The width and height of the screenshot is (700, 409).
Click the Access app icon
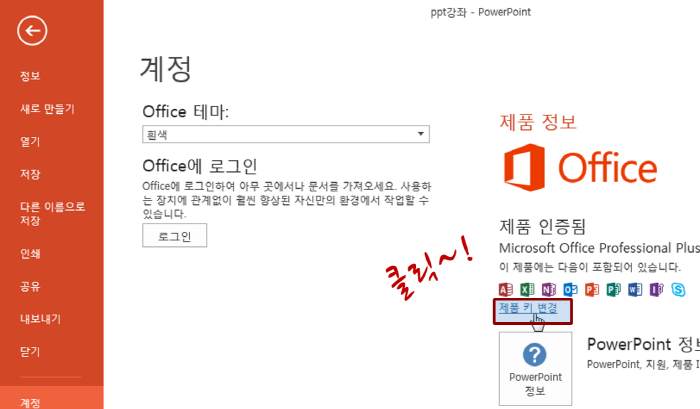(x=506, y=289)
